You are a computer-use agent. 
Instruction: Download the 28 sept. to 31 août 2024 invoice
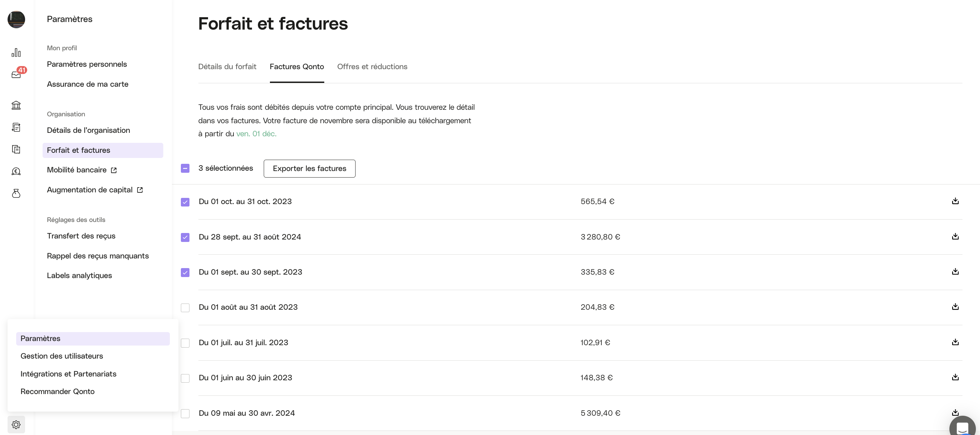955,236
